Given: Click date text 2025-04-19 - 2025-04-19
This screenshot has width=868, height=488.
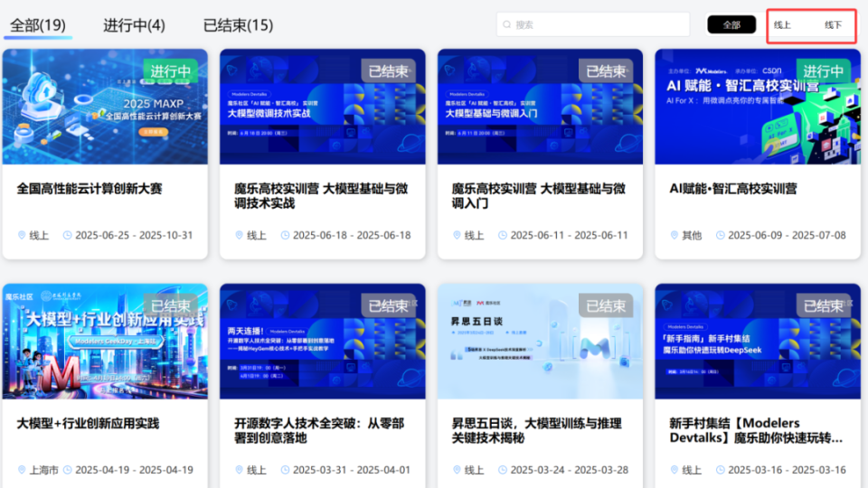Looking at the screenshot, I should click(x=134, y=470).
